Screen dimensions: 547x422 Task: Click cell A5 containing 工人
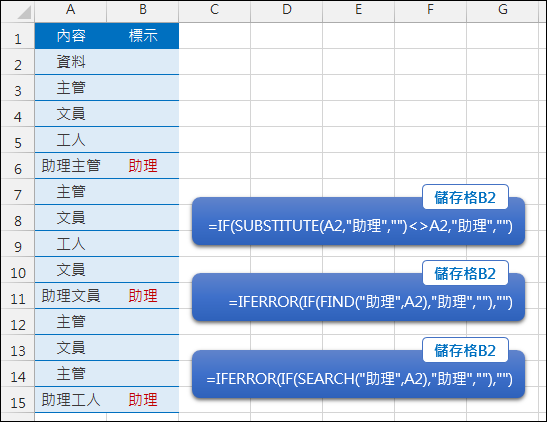[x=70, y=140]
